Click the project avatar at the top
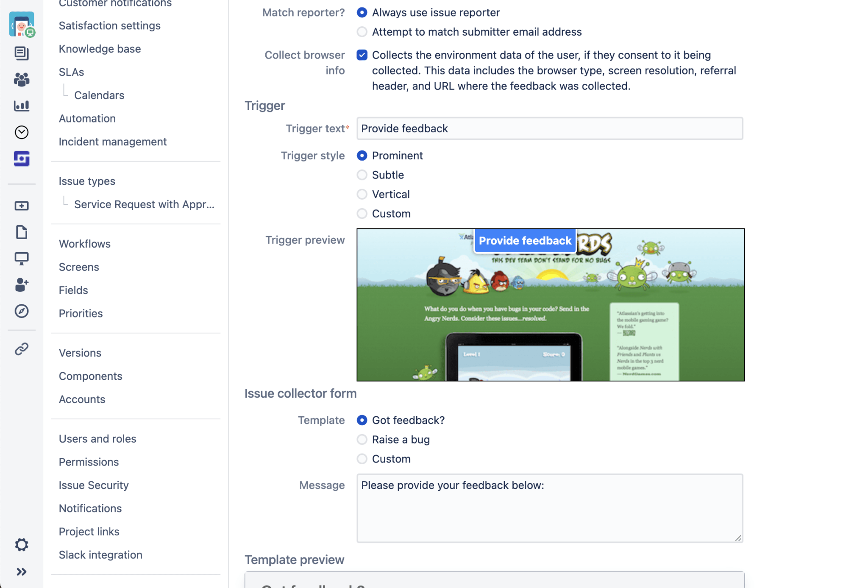This screenshot has width=868, height=588. 21,24
